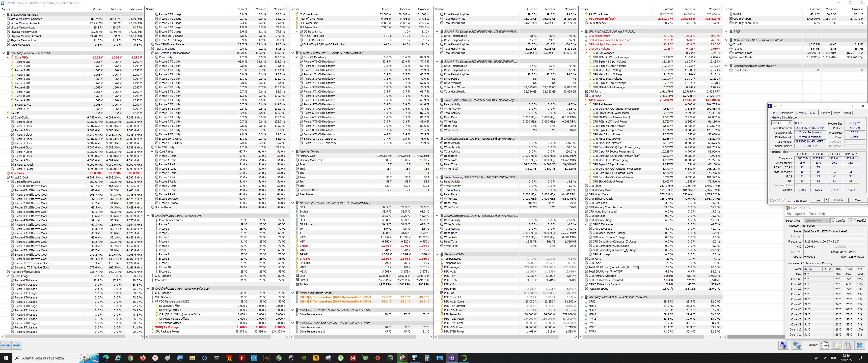Open the NVIDIA icon in taskbar
The height and width of the screenshot is (363, 868).
click(303, 358)
